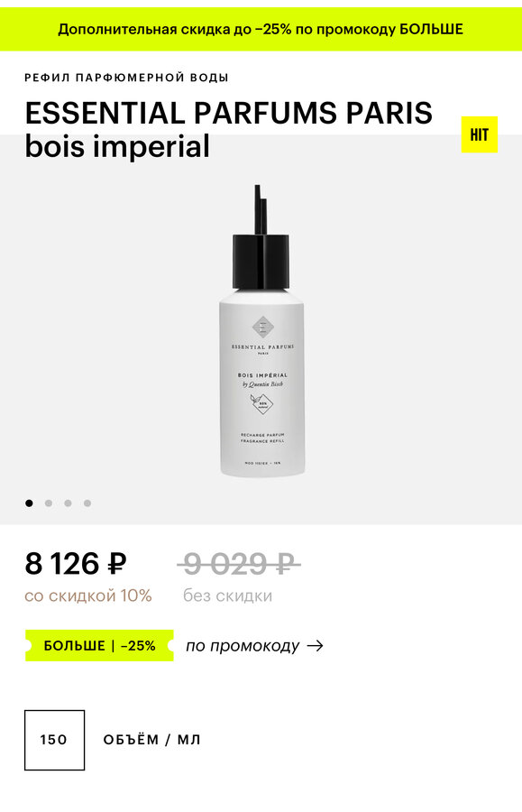
Task: Open the top promo banner БОЛЬШЕ discount
Action: 261,29
